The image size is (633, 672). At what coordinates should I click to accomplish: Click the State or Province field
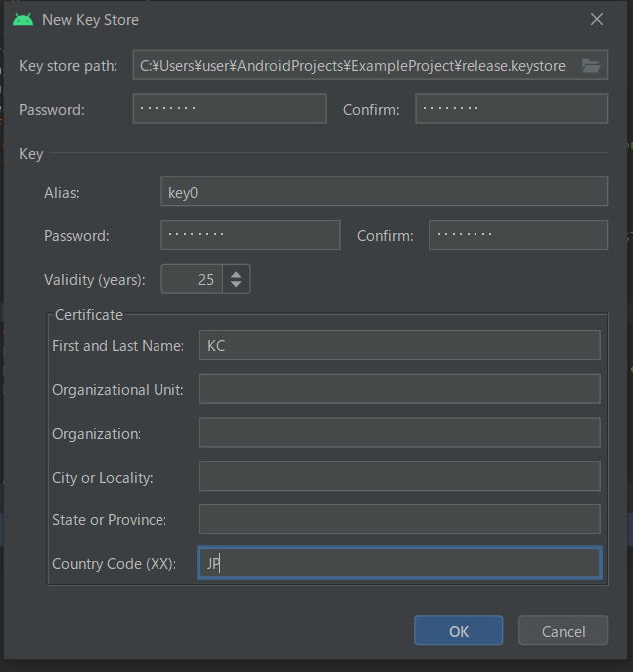click(400, 519)
